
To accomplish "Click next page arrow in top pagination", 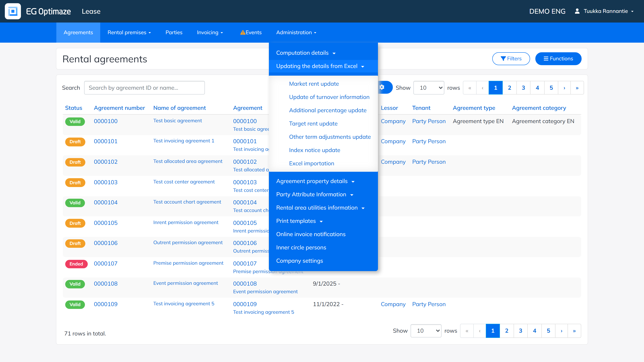I will coord(564,88).
